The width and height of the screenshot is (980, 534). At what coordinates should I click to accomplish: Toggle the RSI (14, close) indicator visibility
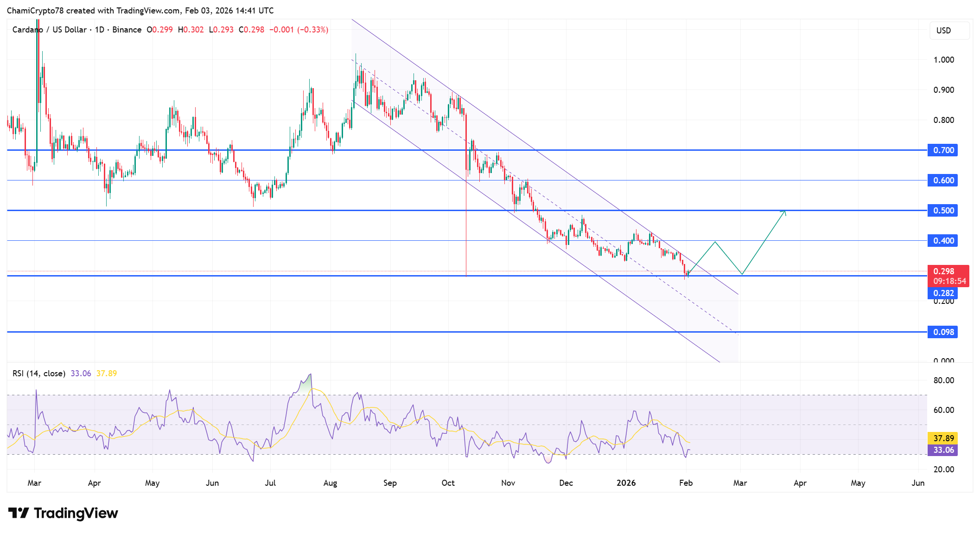[39, 373]
